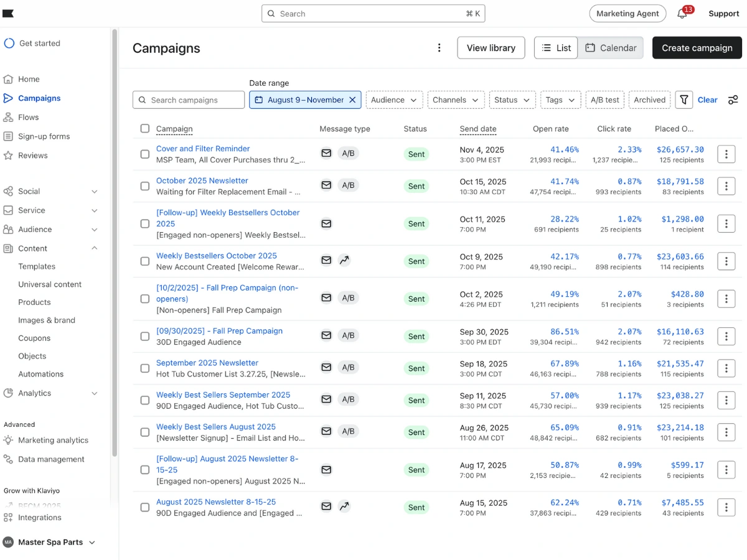
Task: Open row actions for Cover and Filter Reminder
Action: click(726, 154)
